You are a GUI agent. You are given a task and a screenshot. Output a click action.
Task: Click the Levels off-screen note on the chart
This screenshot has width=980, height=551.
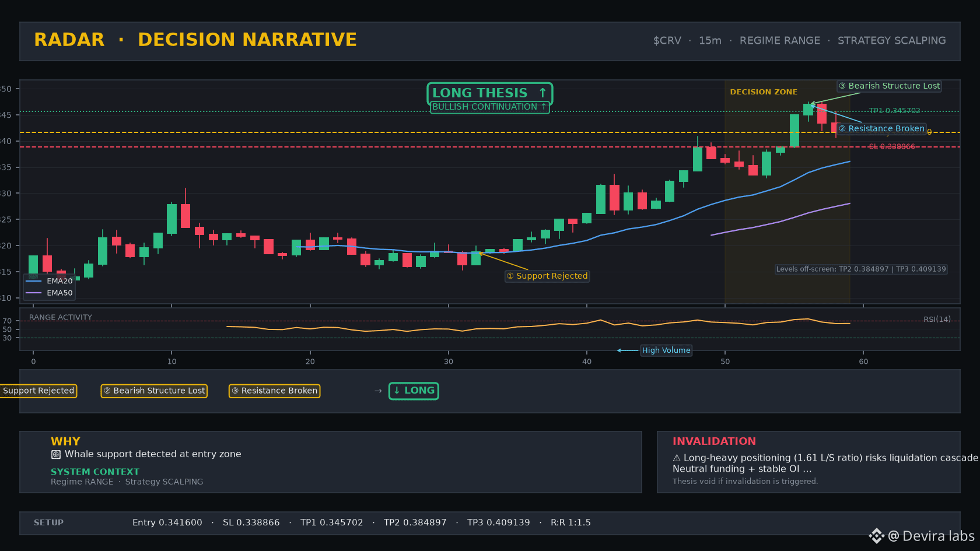pyautogui.click(x=861, y=269)
